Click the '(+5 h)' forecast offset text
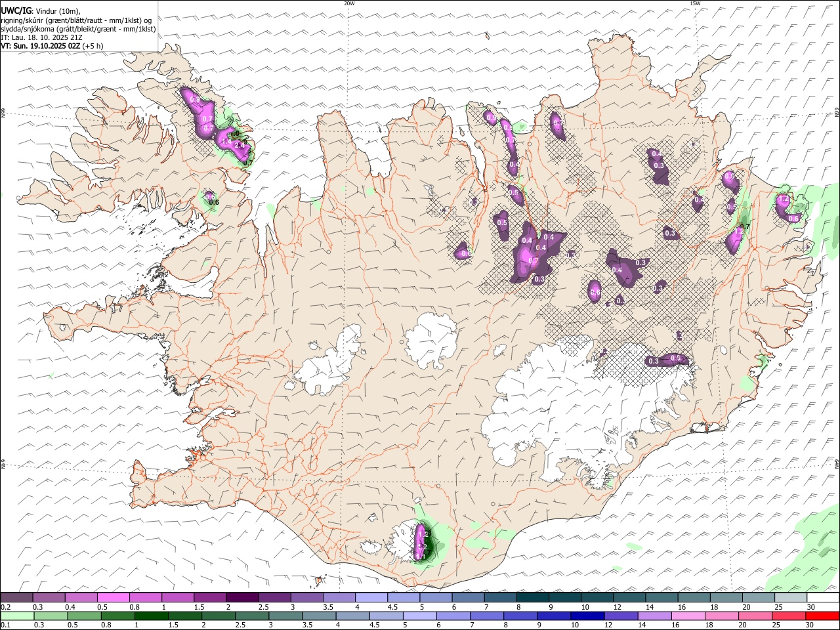The image size is (840, 630). 93,46
